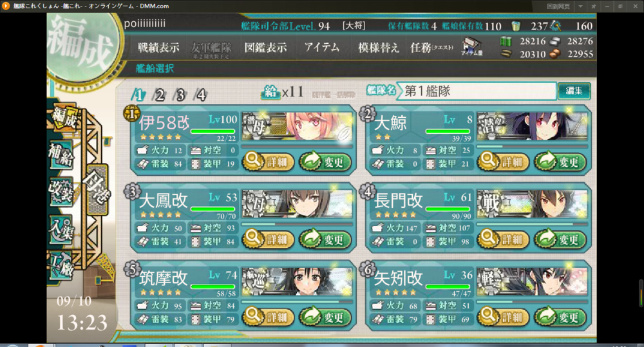Open the 工廠 factory sidebar icon
This screenshot has height=347, width=644.
(x=61, y=265)
